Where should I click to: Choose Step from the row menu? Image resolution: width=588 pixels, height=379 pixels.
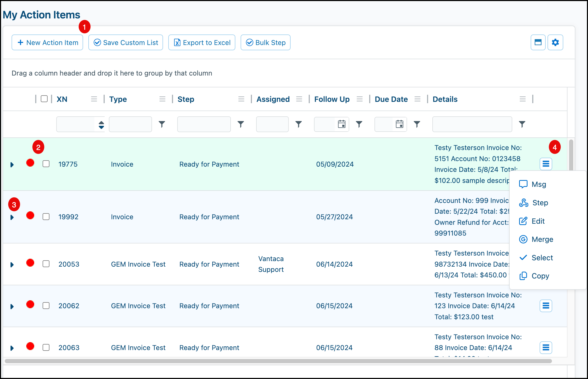coord(534,203)
